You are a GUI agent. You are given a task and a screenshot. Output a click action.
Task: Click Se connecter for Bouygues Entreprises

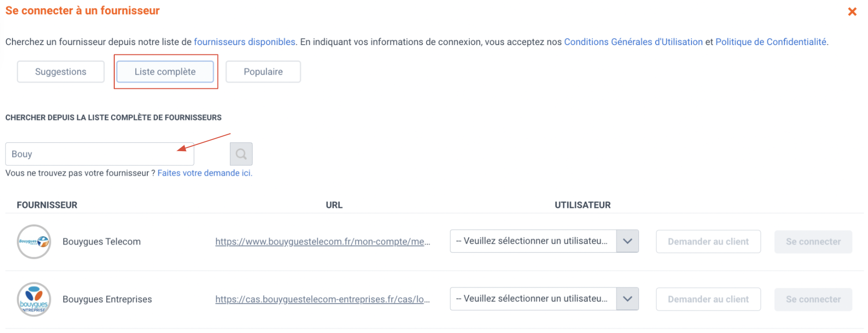pyautogui.click(x=813, y=299)
